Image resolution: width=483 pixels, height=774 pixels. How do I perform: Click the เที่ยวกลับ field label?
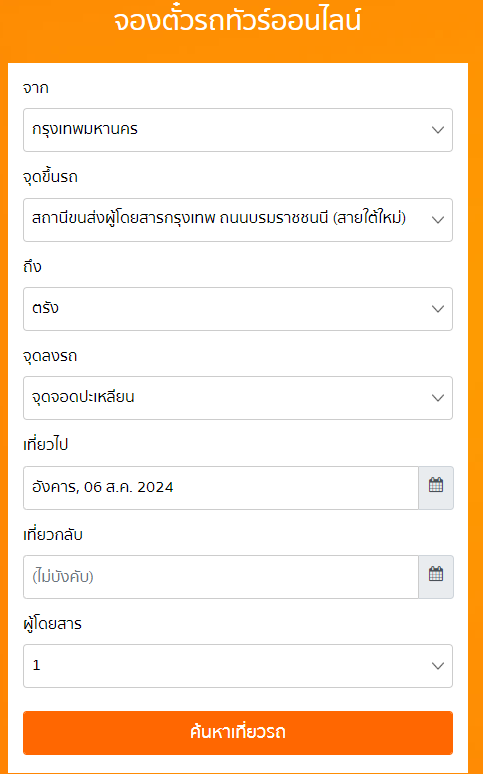coord(53,535)
